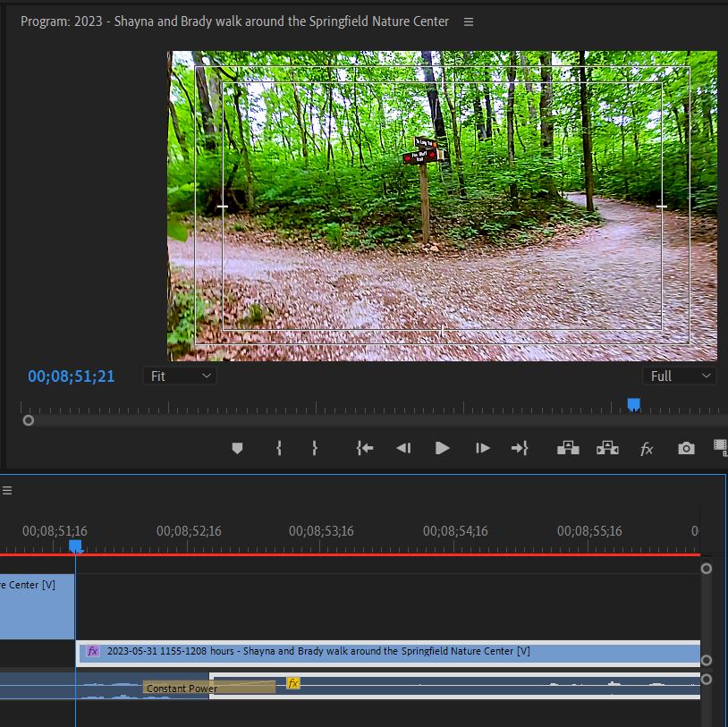Mark In point with the left brace button
Viewport: 728px width, 727px height.
278,448
